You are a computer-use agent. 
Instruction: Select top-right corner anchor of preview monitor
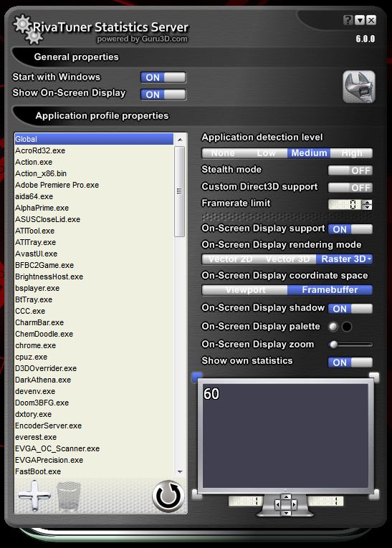tap(374, 377)
